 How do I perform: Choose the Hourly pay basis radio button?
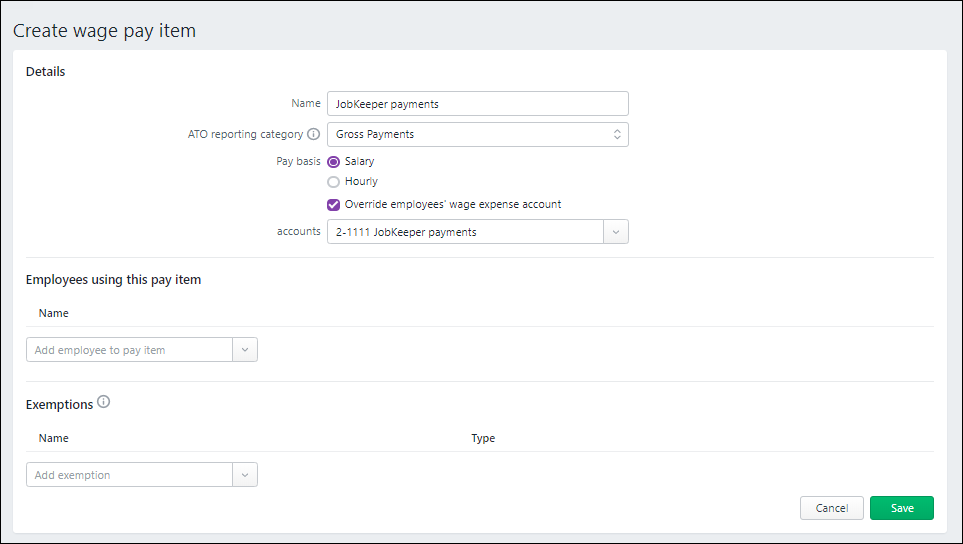(334, 182)
